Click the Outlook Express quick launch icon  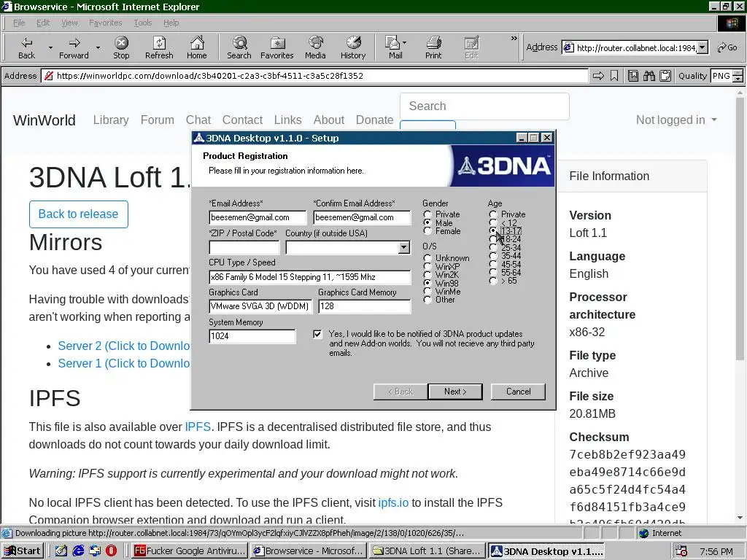tap(95, 551)
